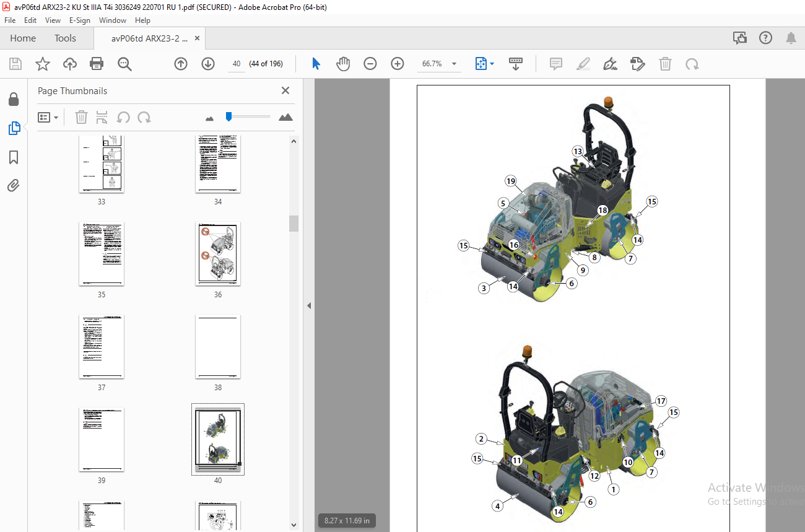The image size is (805, 532).
Task: Close the avP06td document tab
Action: pyautogui.click(x=198, y=38)
